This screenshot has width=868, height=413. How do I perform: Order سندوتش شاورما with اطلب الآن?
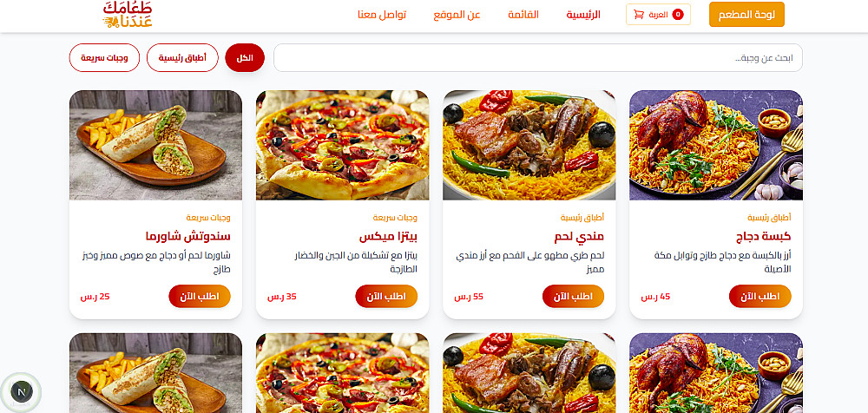pyautogui.click(x=200, y=296)
